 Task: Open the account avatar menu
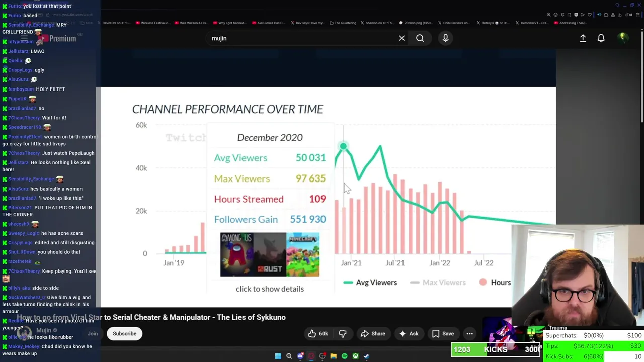tap(623, 38)
